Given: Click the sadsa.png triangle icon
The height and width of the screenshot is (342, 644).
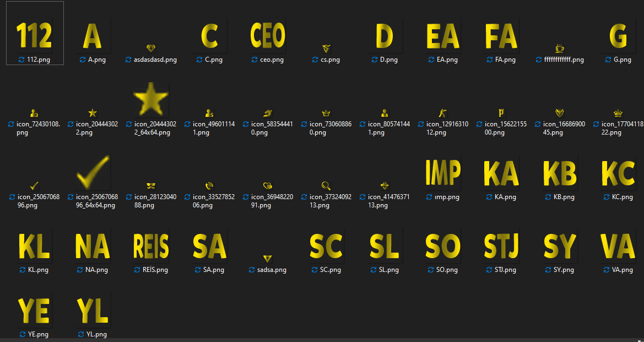Looking at the screenshot, I should point(267,259).
